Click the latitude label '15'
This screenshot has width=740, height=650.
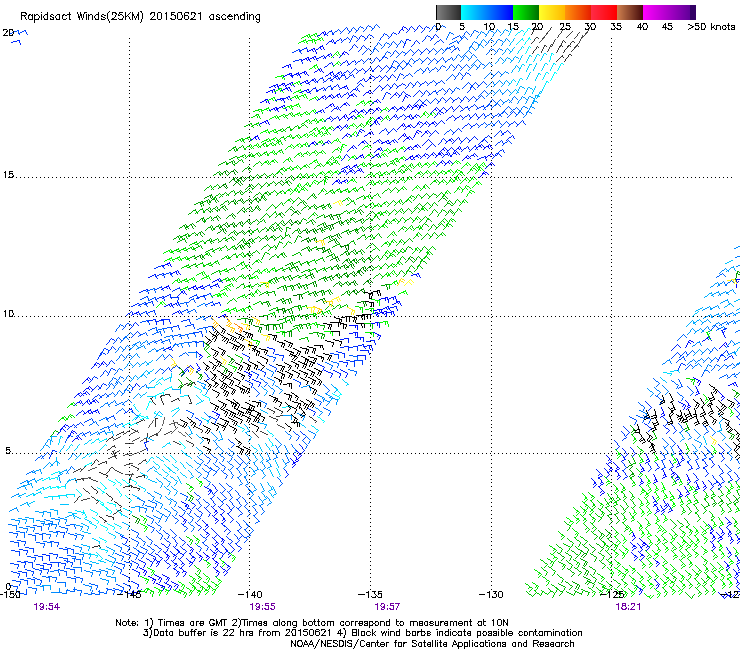point(8,175)
